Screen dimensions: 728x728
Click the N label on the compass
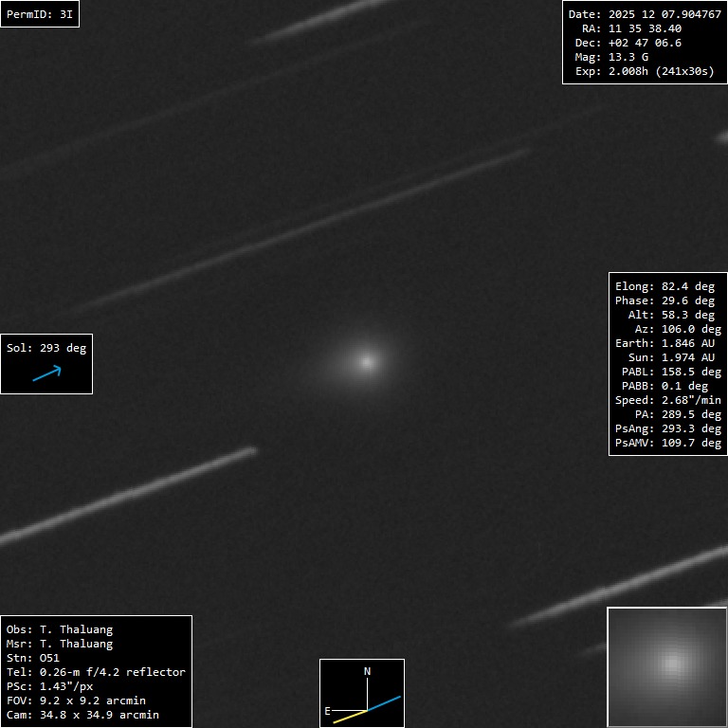(367, 671)
